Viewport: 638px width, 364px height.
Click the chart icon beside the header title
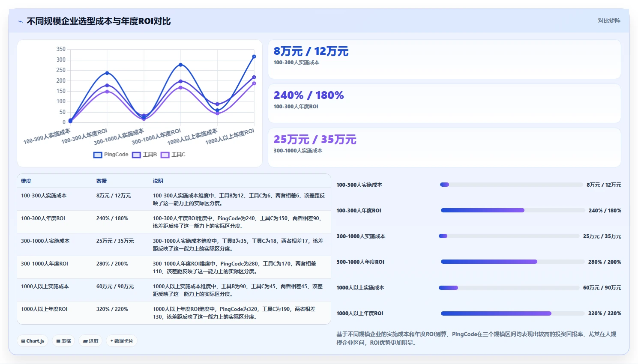click(x=20, y=21)
